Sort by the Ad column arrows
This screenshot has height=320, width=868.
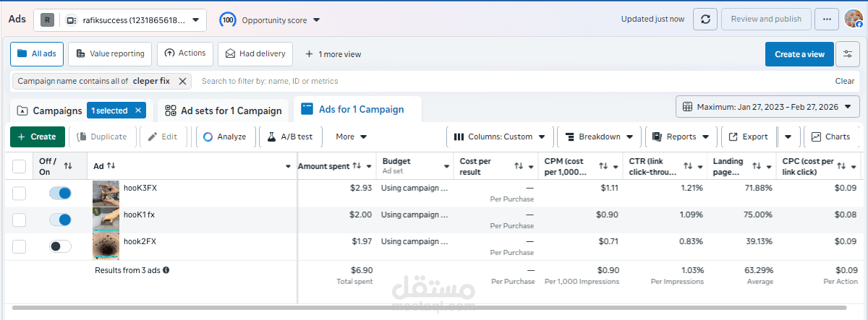(111, 166)
